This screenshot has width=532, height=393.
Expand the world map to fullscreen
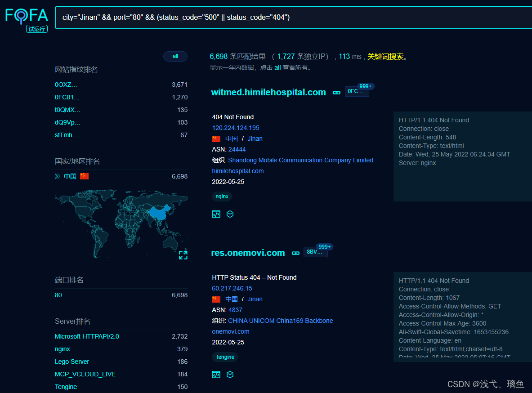point(183,255)
